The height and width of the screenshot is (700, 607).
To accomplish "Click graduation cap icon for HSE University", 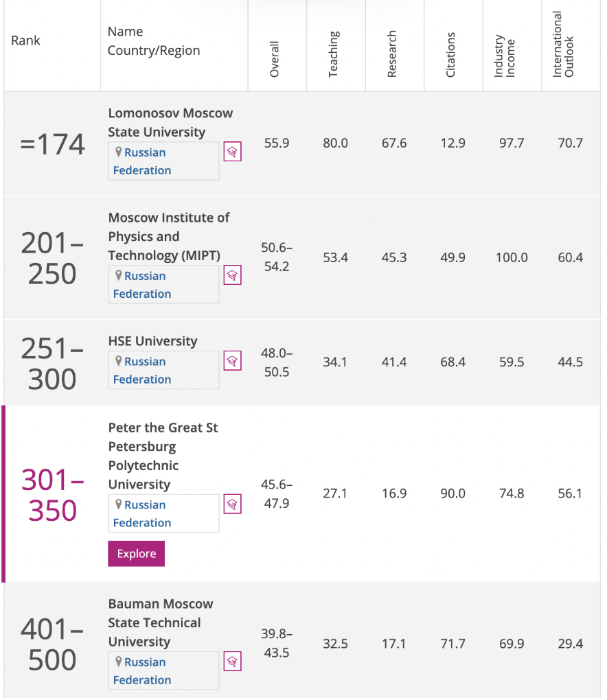I will coord(232,361).
